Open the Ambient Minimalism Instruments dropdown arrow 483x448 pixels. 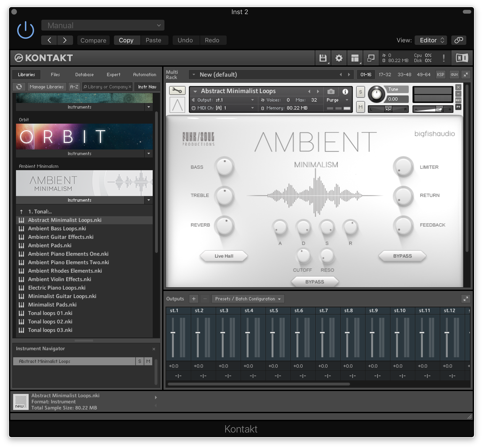(148, 200)
